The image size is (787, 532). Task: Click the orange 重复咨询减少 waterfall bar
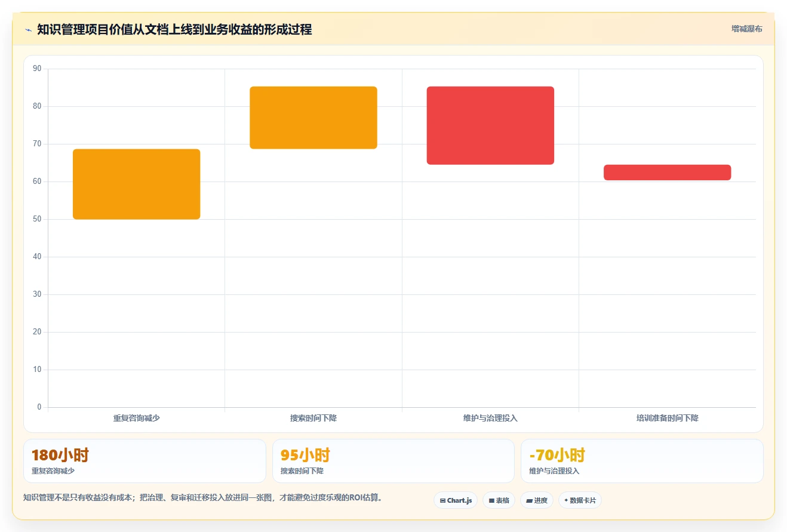pyautogui.click(x=136, y=184)
